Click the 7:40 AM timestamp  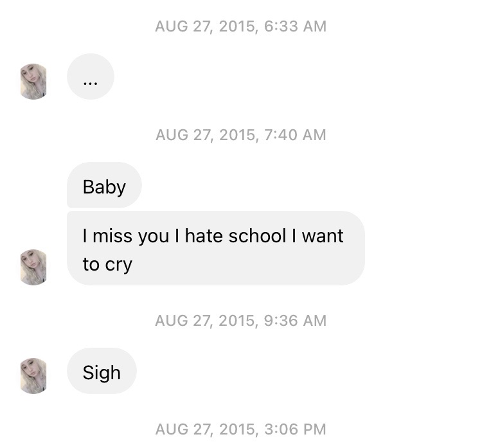click(241, 135)
